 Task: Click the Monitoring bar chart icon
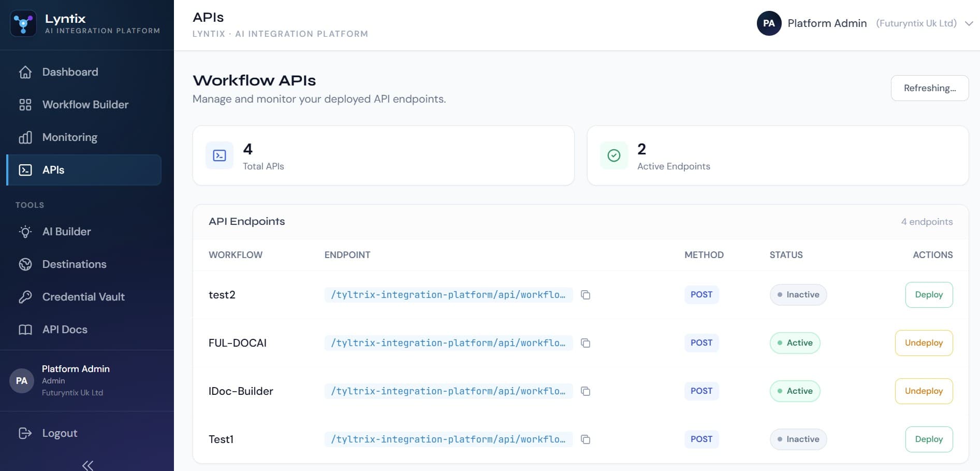25,137
